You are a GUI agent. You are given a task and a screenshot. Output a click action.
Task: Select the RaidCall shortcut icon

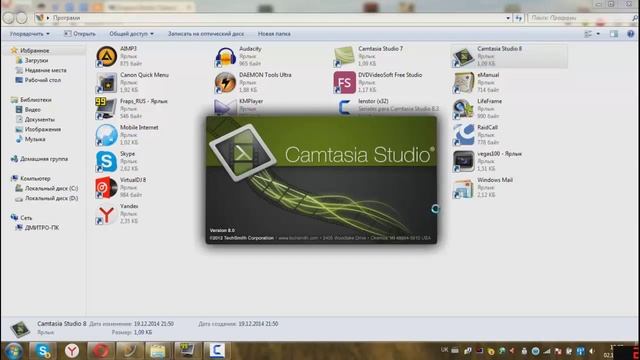(x=463, y=135)
